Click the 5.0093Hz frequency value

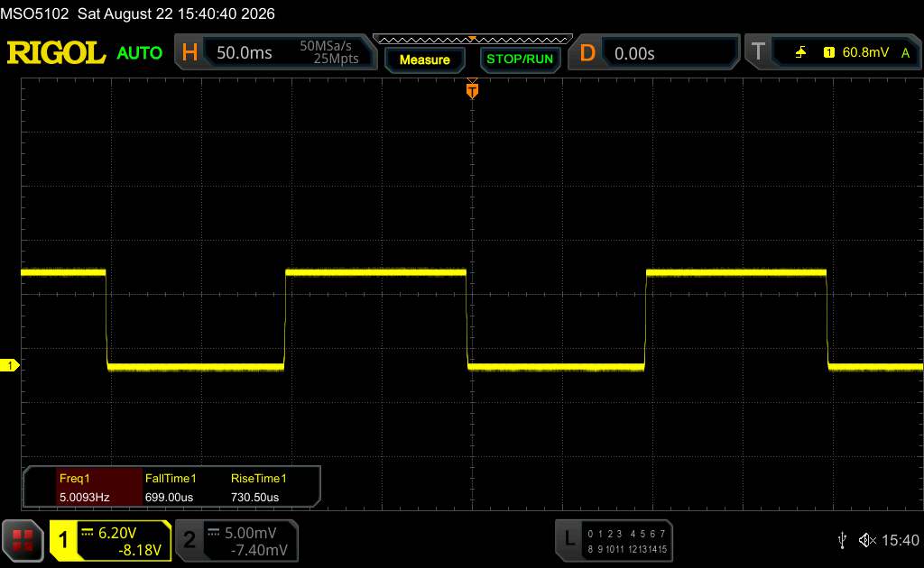tap(84, 498)
